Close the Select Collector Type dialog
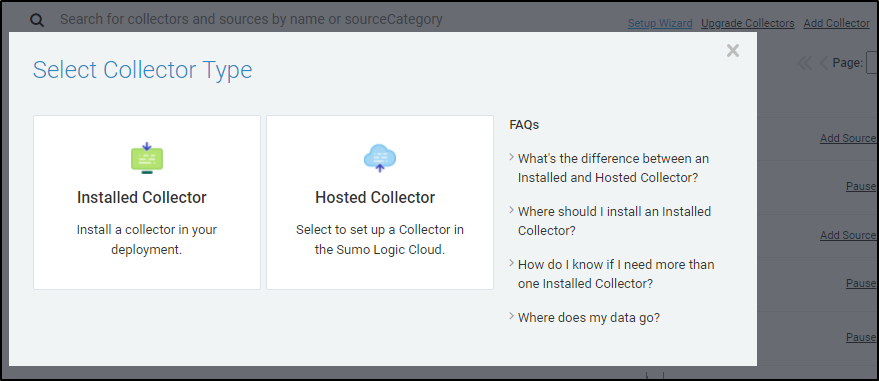This screenshot has height=381, width=879. pyautogui.click(x=733, y=50)
